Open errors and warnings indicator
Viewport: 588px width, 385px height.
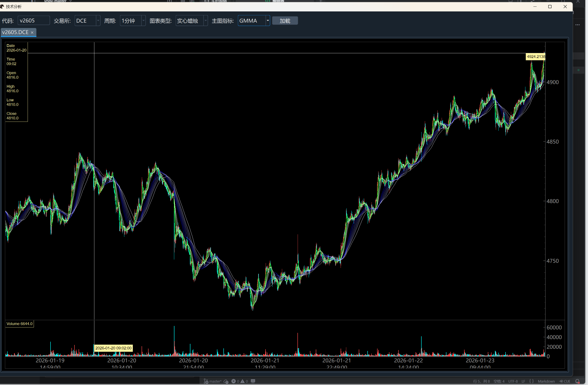tap(239, 381)
